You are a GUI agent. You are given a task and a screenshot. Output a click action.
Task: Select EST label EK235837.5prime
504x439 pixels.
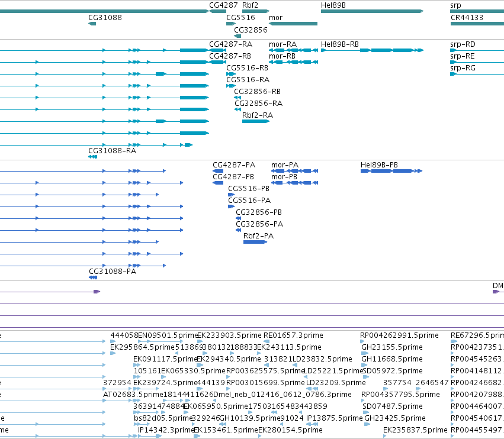point(415,430)
